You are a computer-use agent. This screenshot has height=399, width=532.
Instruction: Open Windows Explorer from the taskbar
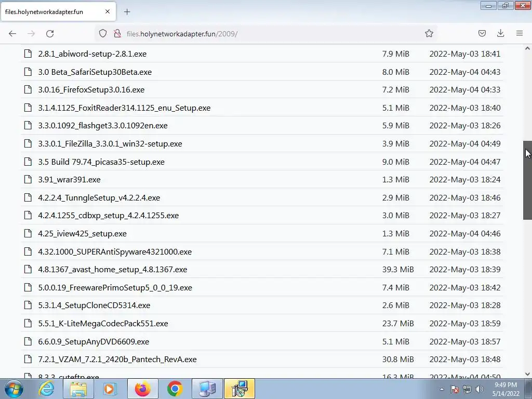[x=78, y=389]
